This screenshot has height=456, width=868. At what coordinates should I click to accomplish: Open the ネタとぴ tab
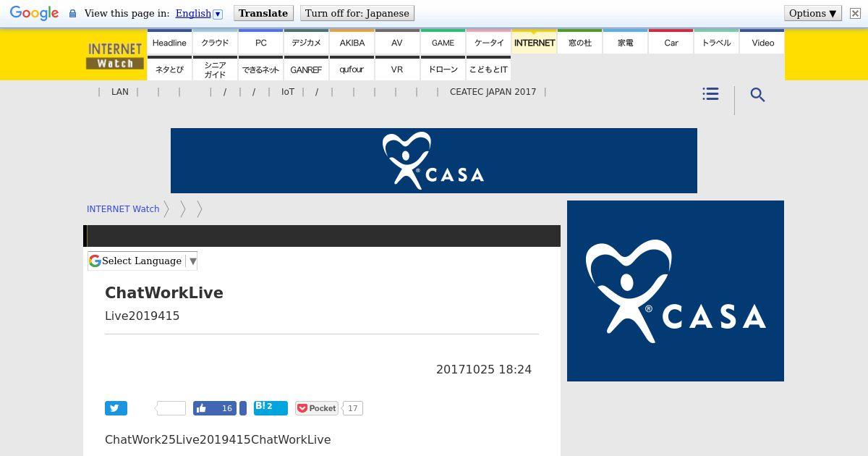tap(169, 69)
